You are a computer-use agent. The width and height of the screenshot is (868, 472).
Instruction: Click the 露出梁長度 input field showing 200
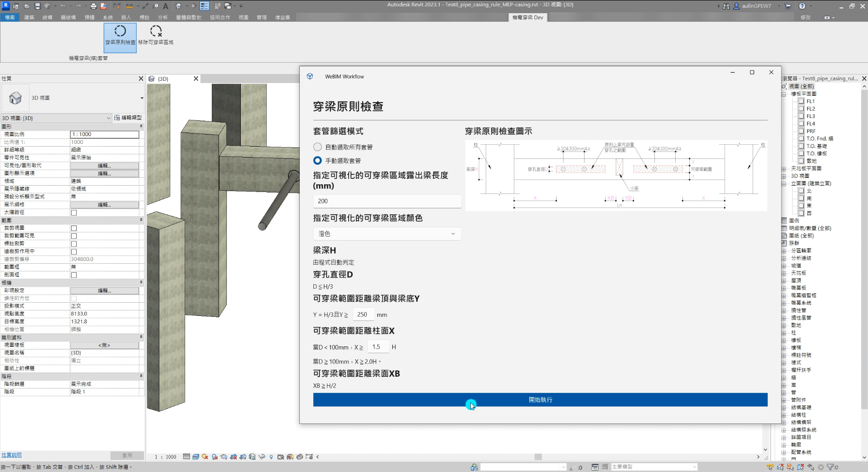pos(387,201)
